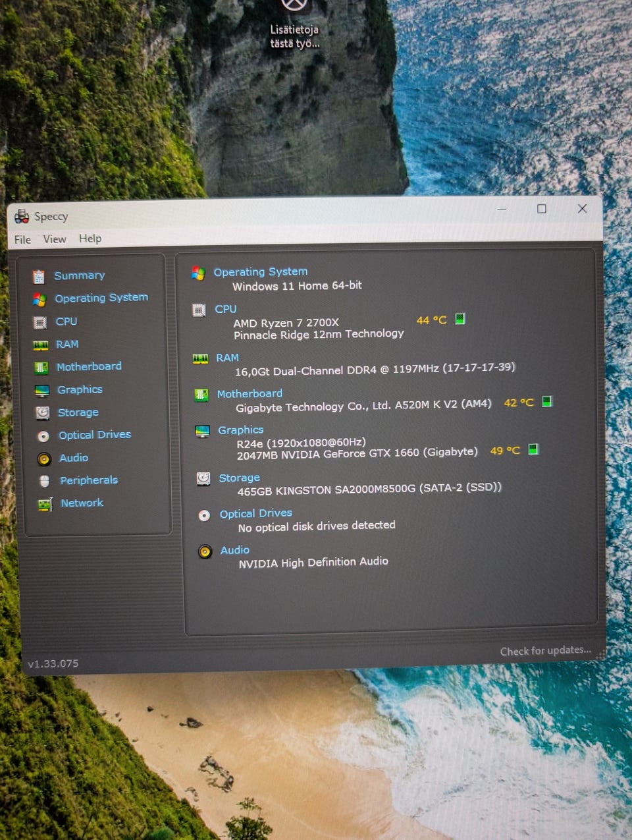This screenshot has height=840, width=632.
Task: Open the Help menu
Action: pyautogui.click(x=90, y=238)
